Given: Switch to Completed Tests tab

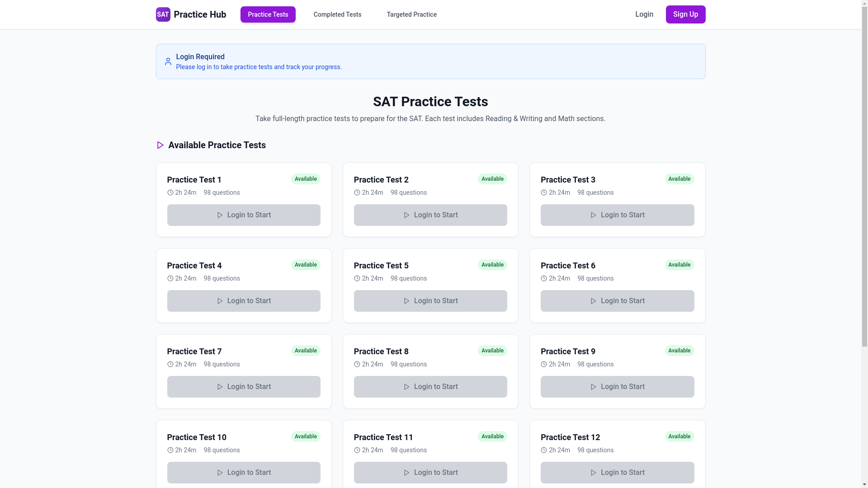Looking at the screenshot, I should tap(337, 14).
